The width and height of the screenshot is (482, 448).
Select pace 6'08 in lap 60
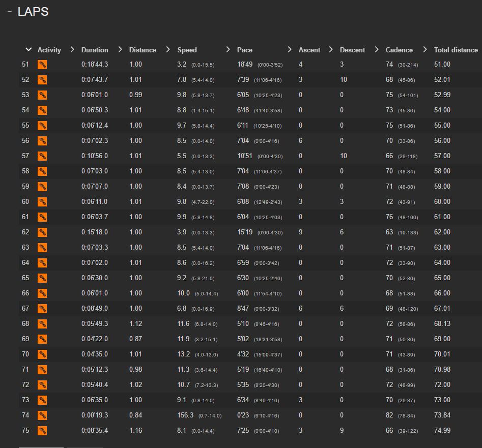point(243,202)
